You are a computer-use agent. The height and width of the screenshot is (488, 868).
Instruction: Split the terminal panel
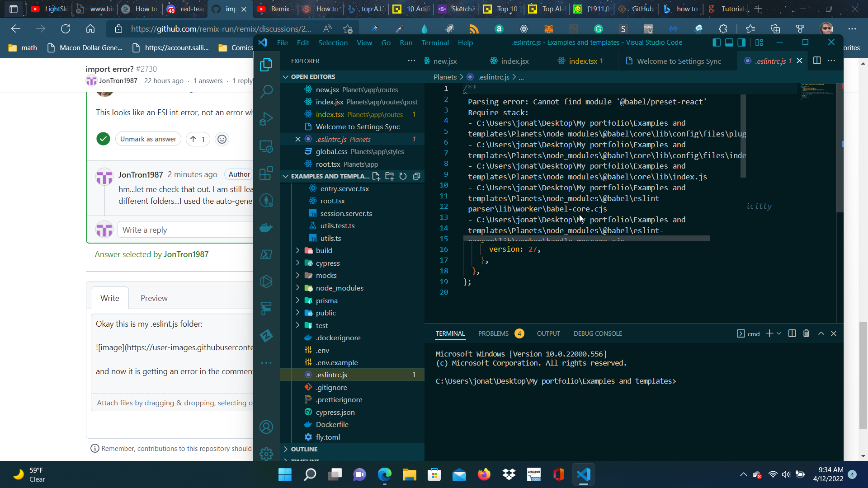tap(792, 333)
